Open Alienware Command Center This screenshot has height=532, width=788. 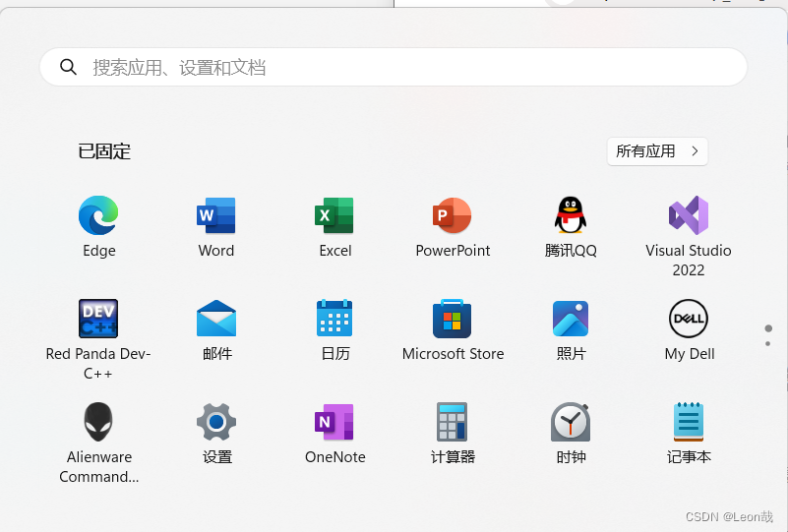(x=98, y=422)
